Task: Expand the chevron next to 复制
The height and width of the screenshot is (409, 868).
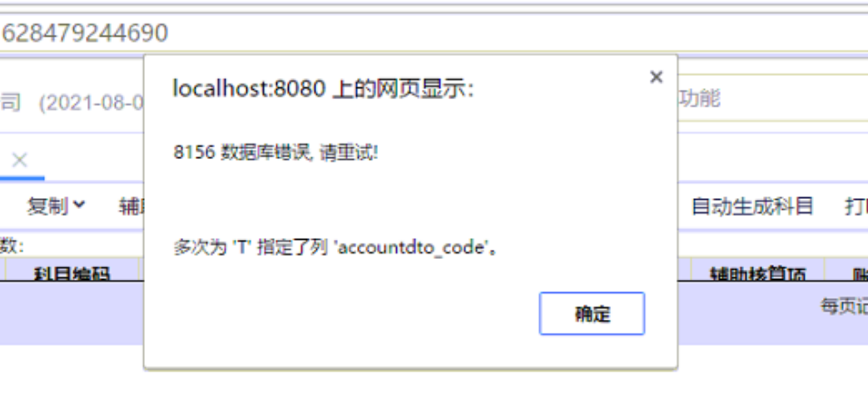Action: point(79,206)
